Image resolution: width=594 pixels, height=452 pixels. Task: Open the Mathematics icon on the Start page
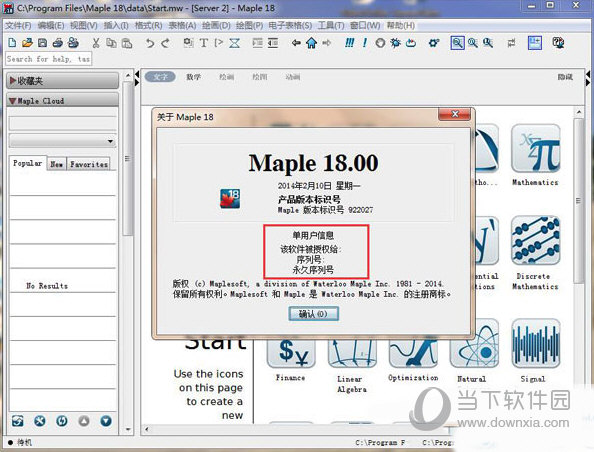click(x=535, y=149)
